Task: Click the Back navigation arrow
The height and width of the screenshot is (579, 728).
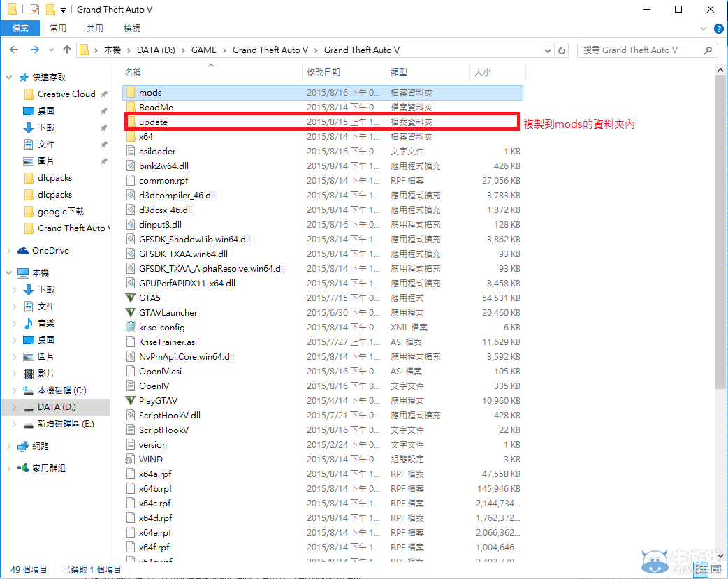Action: coord(14,50)
